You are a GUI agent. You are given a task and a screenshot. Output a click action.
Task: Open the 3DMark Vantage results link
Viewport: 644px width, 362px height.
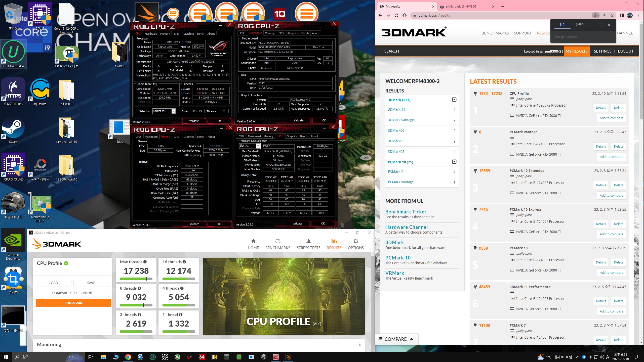tap(401, 120)
